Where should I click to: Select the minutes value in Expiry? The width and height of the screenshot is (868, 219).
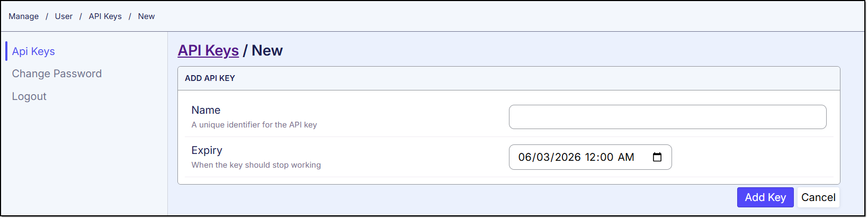pos(607,157)
